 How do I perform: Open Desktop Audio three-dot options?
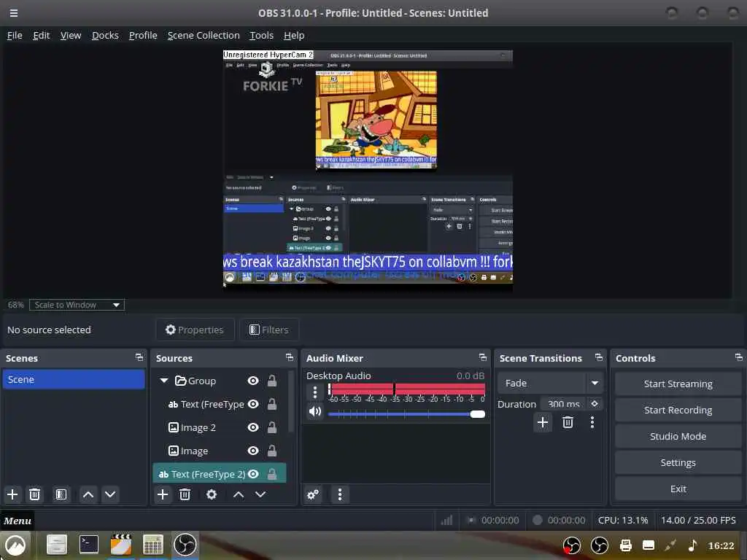[315, 392]
